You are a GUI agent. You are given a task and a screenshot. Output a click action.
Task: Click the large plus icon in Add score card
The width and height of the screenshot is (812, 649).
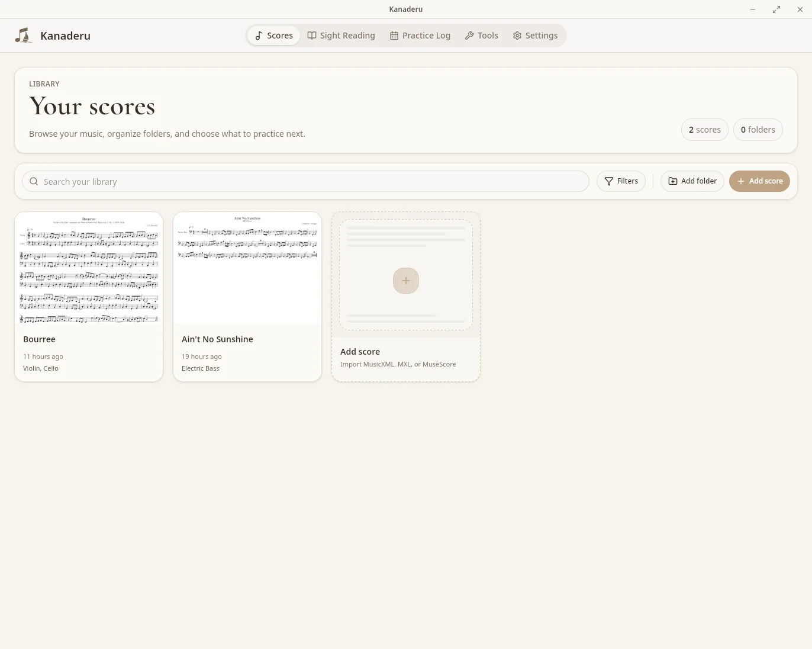[x=406, y=281]
